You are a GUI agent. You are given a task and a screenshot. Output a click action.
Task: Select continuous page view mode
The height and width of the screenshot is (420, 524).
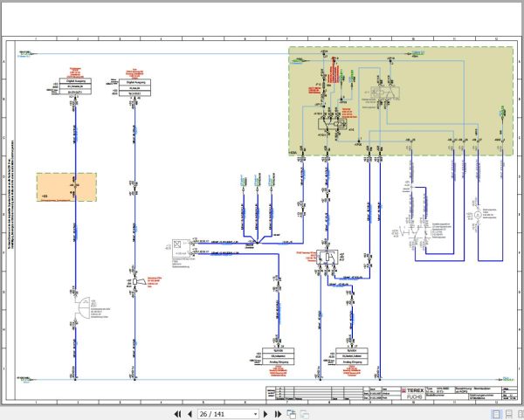(509, 414)
